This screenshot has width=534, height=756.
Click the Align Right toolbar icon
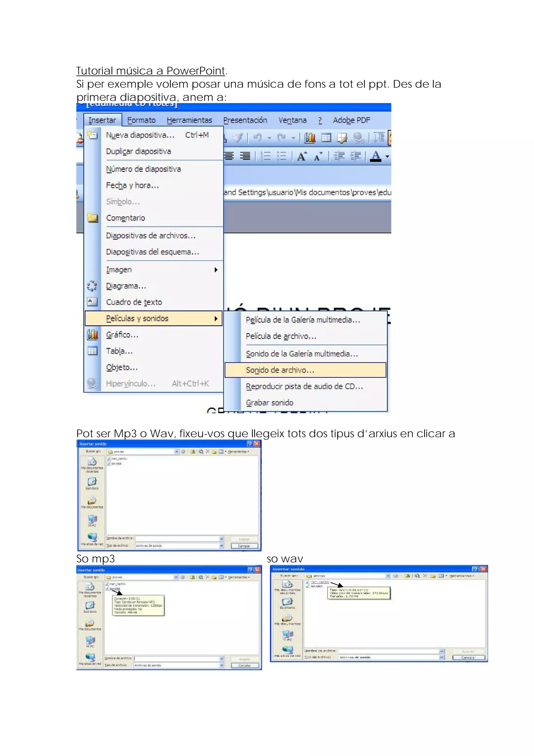tap(245, 156)
